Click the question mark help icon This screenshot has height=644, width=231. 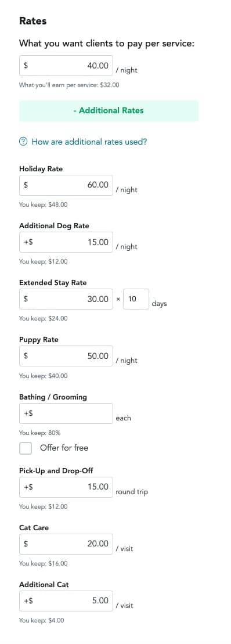coord(23,142)
